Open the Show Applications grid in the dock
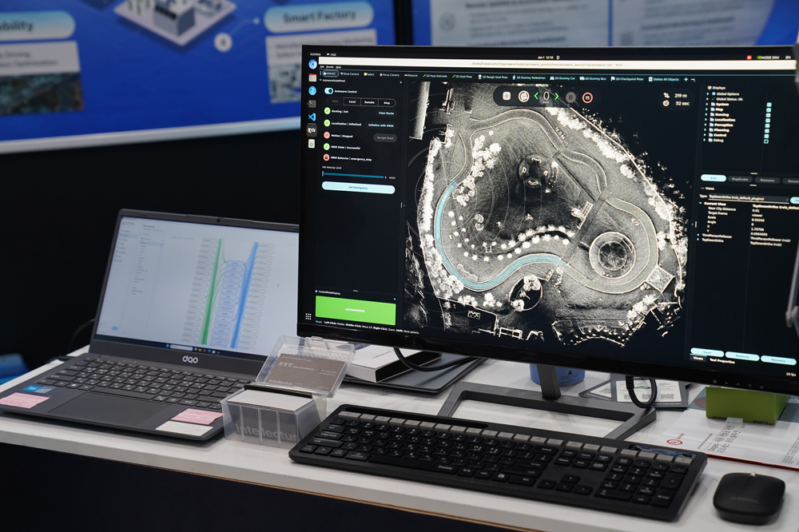The height and width of the screenshot is (532, 799). point(308,316)
